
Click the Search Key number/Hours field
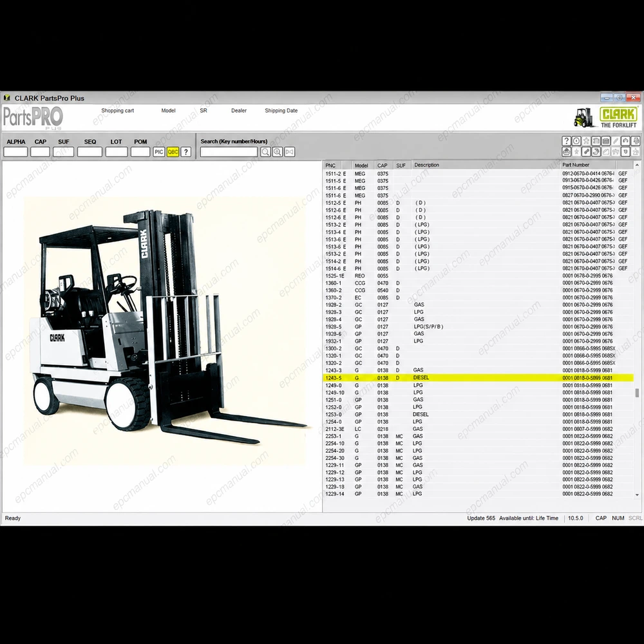click(229, 152)
